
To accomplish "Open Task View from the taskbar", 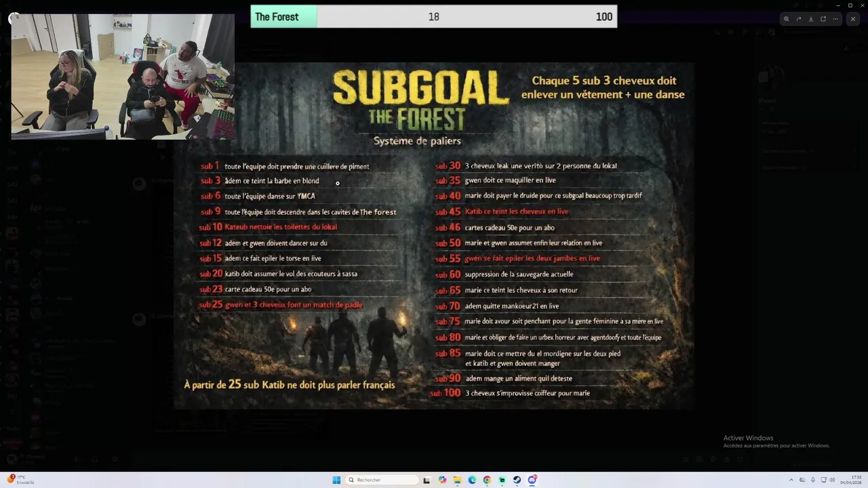I will coord(427,480).
